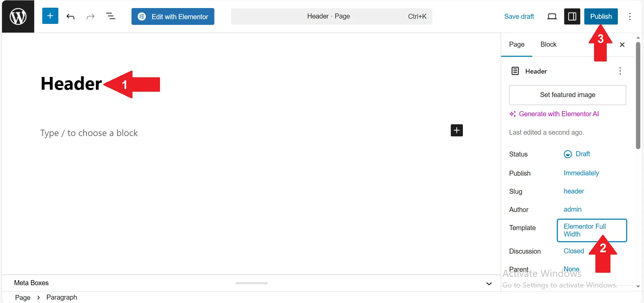Close the settings sidebar with the X

coord(622,44)
